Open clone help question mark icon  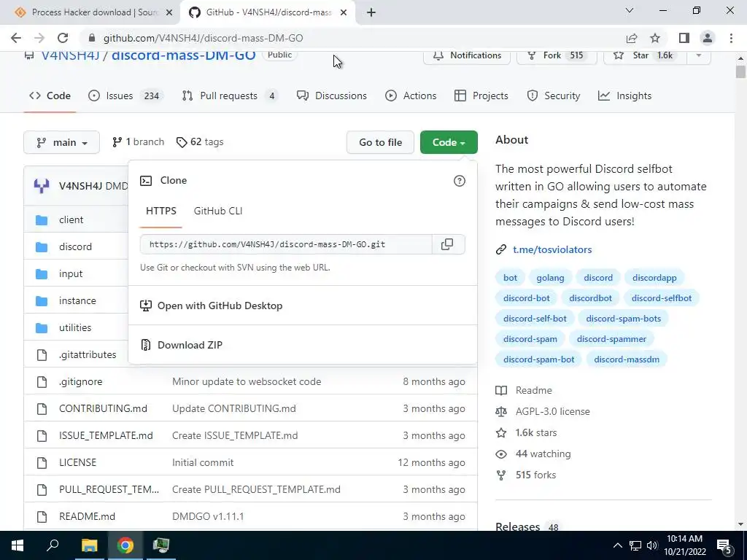click(x=460, y=181)
